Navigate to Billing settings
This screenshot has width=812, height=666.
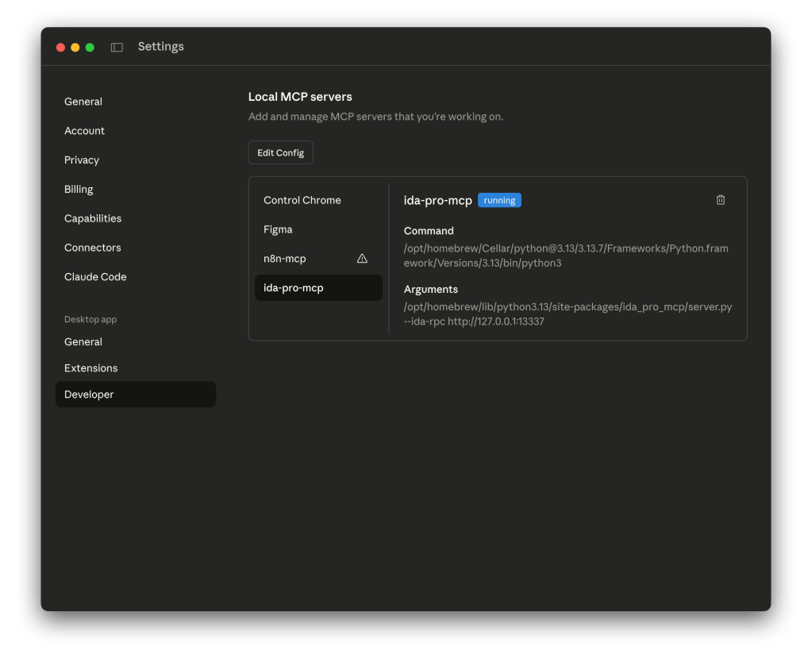click(79, 190)
